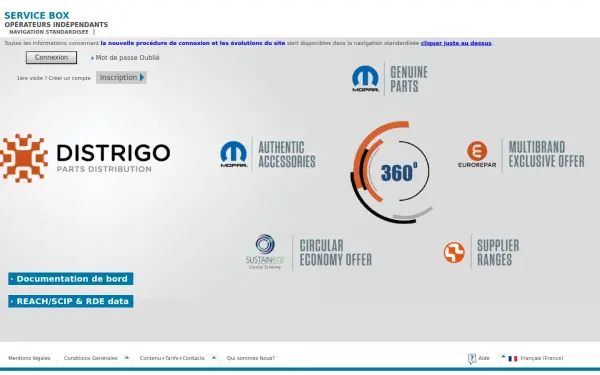Click the Mopar logo next to Authentic Accessories
The width and height of the screenshot is (600, 375).
coord(234,154)
